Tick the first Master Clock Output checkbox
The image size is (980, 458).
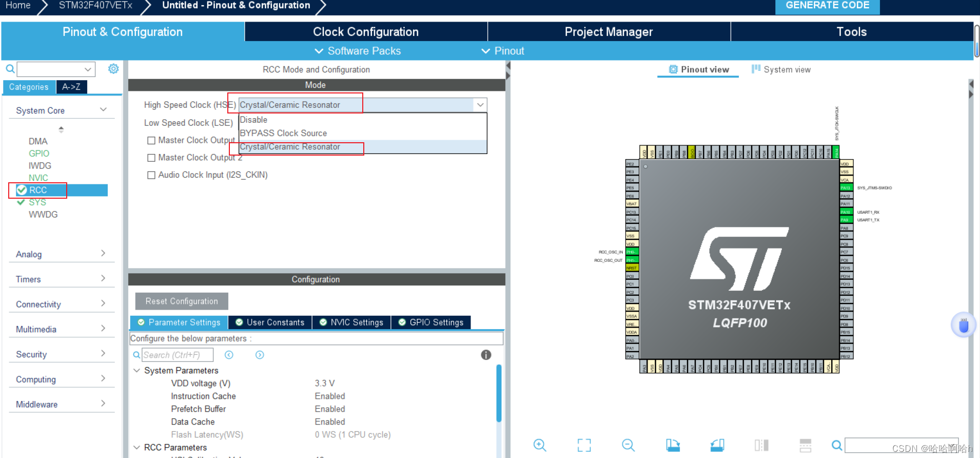pyautogui.click(x=151, y=140)
